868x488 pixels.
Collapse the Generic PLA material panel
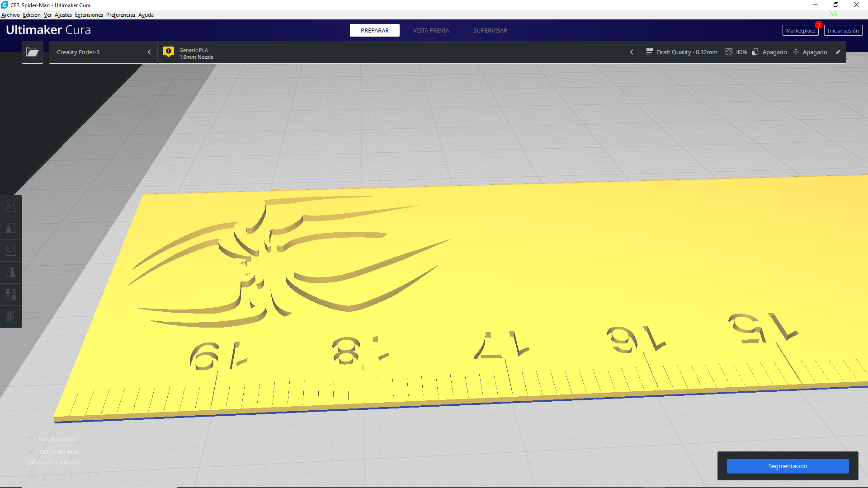point(632,52)
